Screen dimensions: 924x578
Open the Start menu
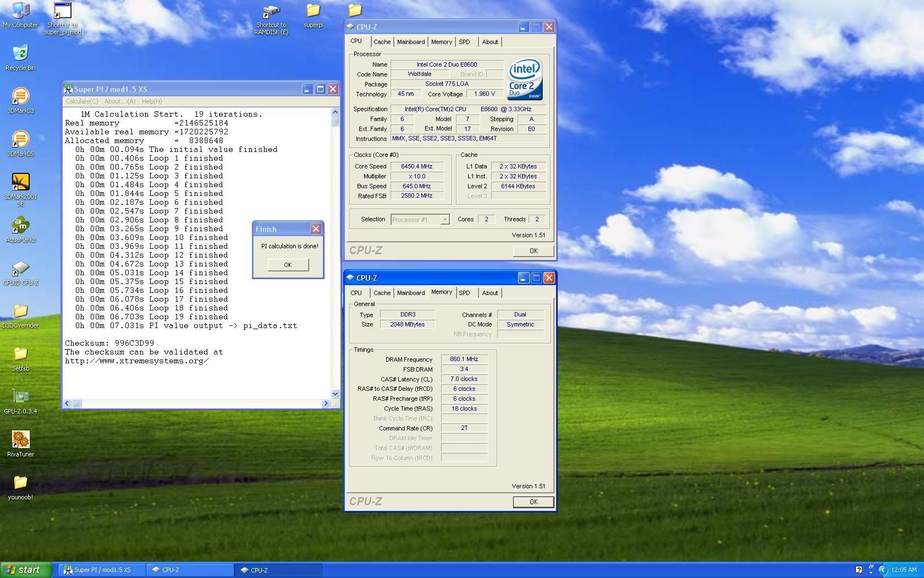(26, 570)
